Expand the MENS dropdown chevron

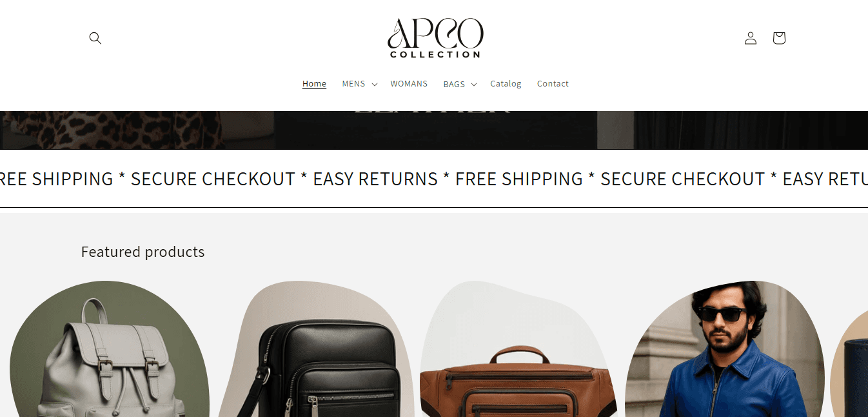point(375,85)
